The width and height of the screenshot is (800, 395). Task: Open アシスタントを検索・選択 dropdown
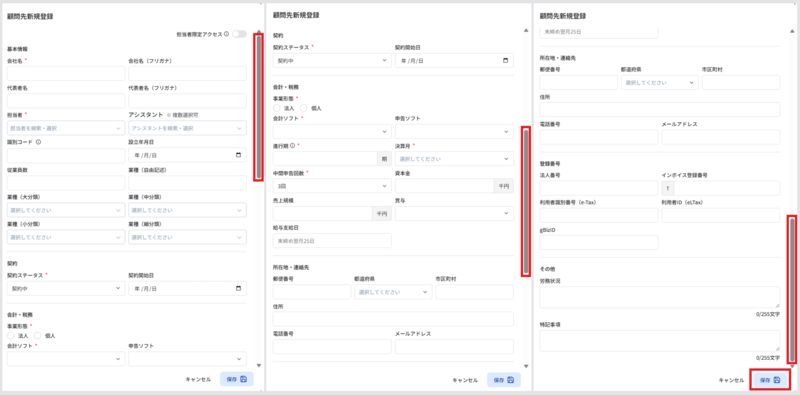pyautogui.click(x=187, y=128)
